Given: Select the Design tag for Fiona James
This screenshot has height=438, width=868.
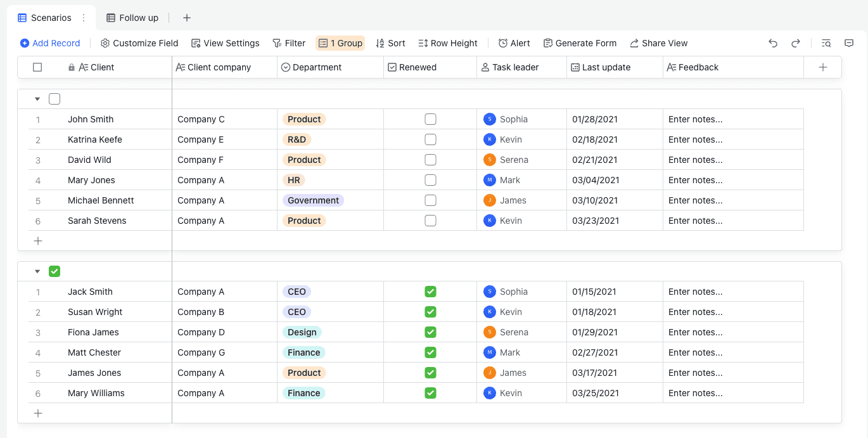Looking at the screenshot, I should (302, 332).
